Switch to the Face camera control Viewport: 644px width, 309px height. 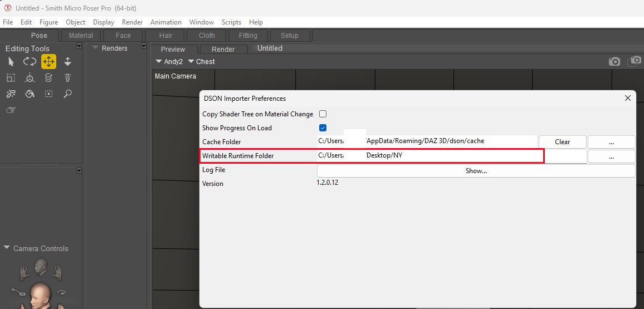click(x=40, y=267)
